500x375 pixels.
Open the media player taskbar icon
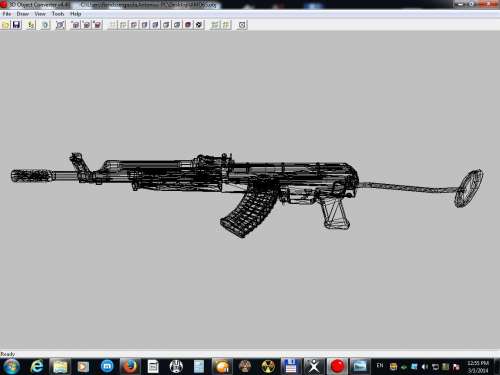[83, 367]
